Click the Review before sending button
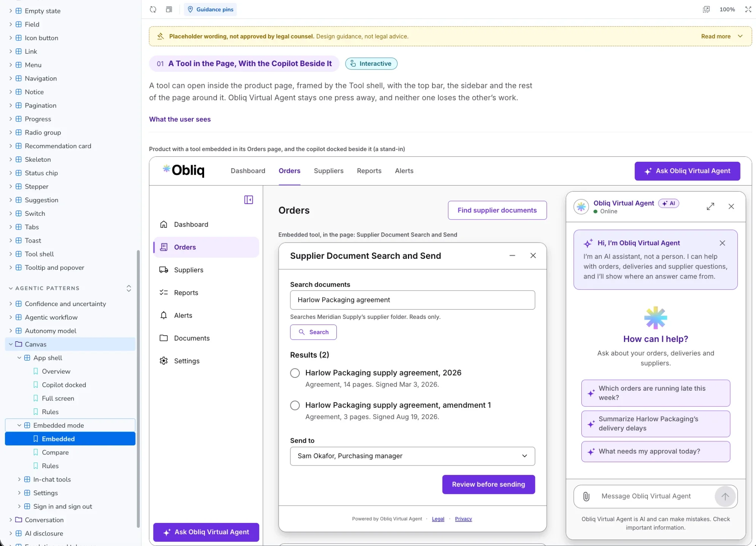 pos(488,484)
